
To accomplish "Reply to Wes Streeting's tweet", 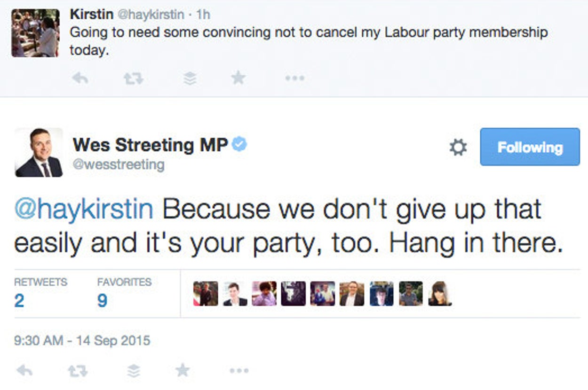I will [x=24, y=371].
